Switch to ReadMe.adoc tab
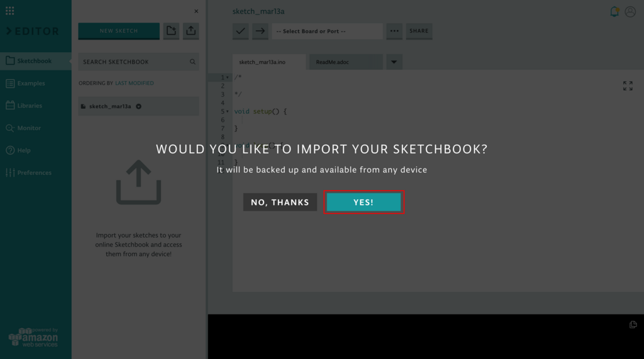The width and height of the screenshot is (644, 359). click(346, 62)
